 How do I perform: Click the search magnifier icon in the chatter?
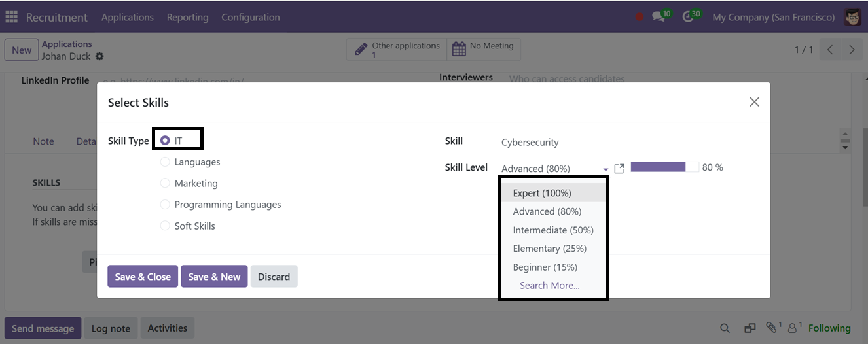pyautogui.click(x=725, y=328)
